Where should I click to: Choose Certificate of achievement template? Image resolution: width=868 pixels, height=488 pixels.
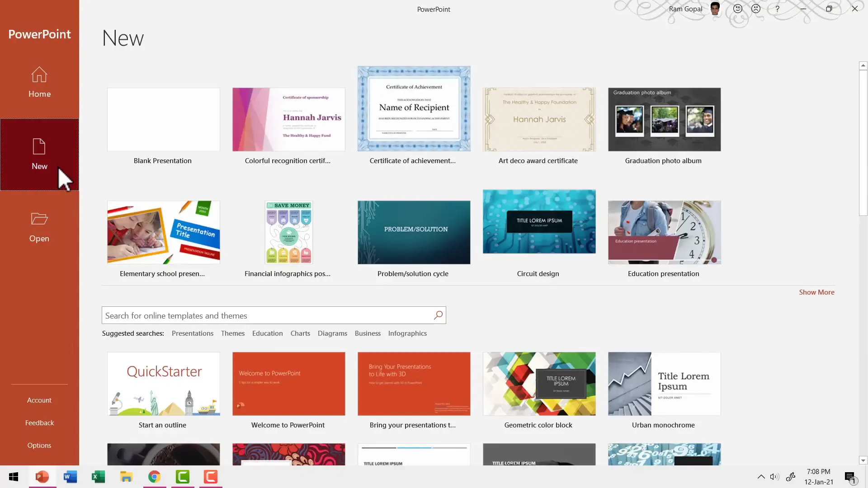(414, 108)
